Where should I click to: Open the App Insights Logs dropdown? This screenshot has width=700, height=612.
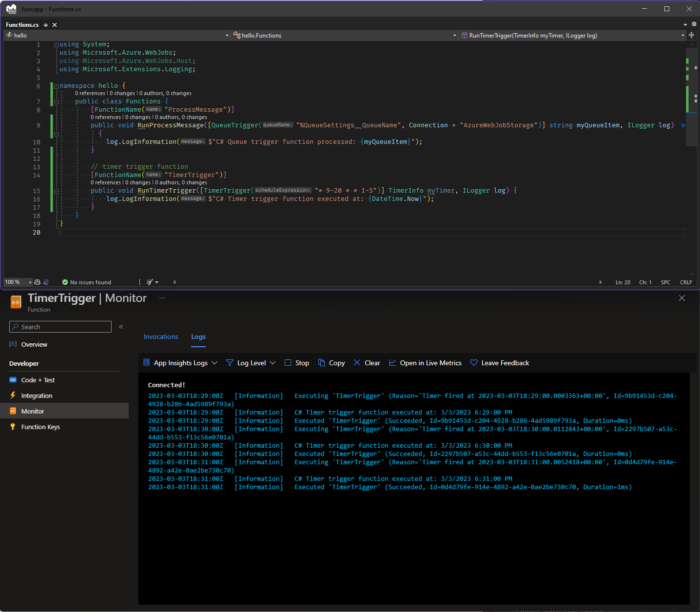(180, 363)
